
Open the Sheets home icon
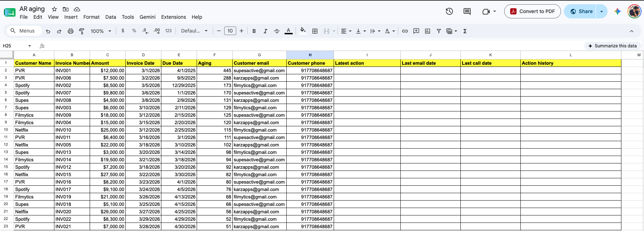[10, 12]
